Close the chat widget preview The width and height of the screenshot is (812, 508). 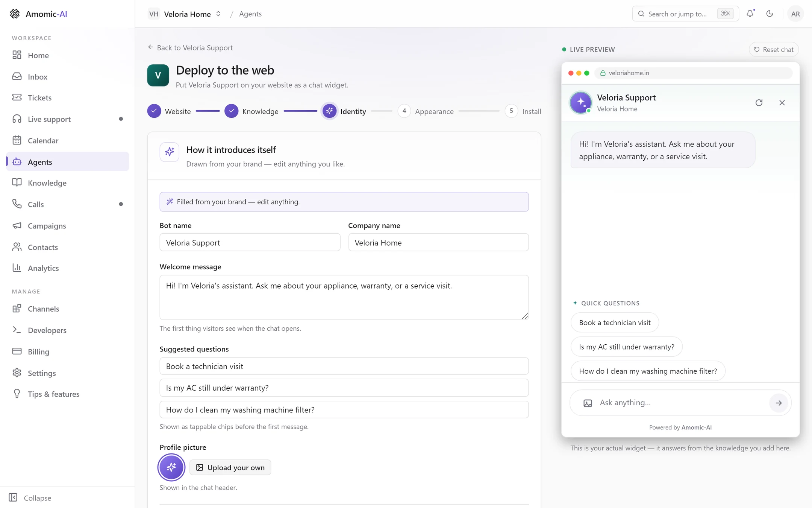click(x=782, y=103)
